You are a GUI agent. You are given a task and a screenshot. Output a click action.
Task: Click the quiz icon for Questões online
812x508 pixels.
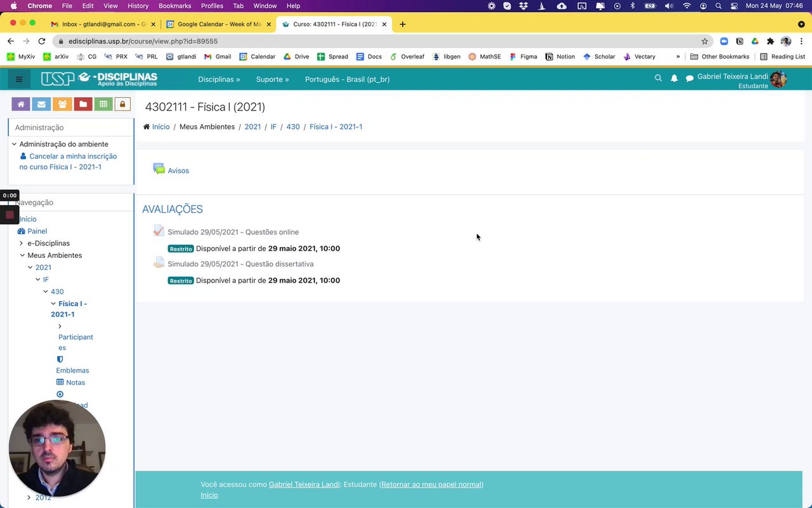click(x=159, y=231)
